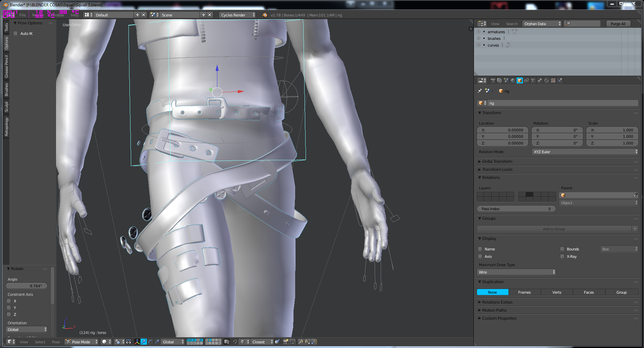Select the scale manipulator icon
This screenshot has width=644, height=348.
pos(157,342)
